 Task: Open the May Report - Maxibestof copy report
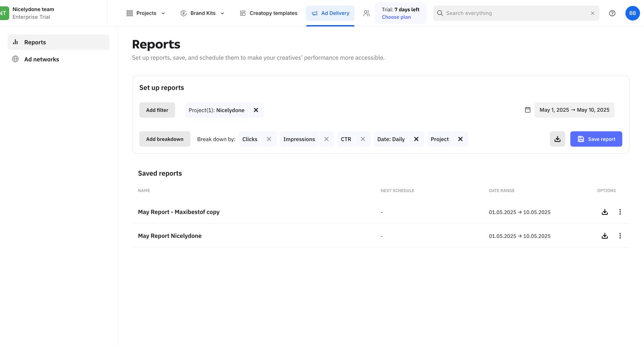[x=179, y=212]
